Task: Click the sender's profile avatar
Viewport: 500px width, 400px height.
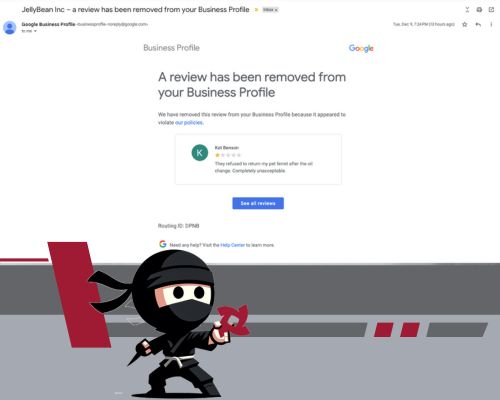Action: click(10, 27)
